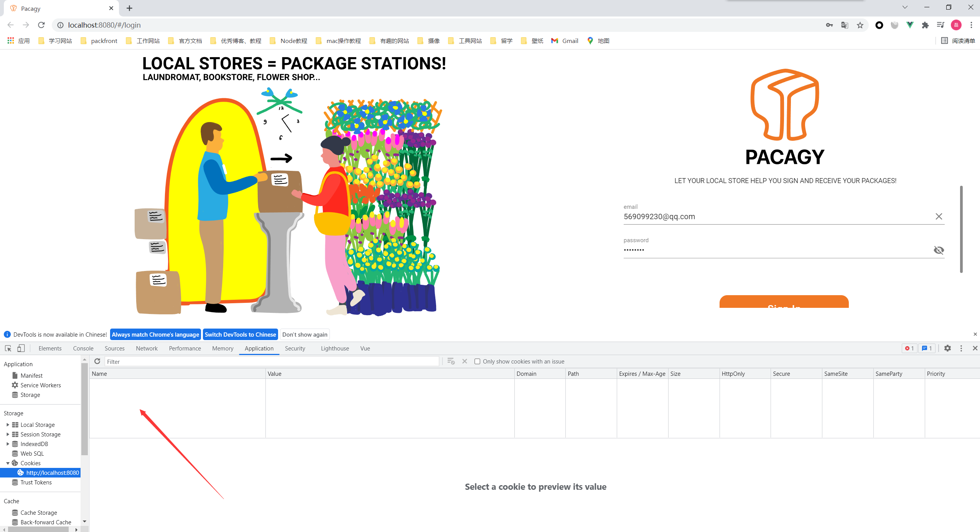Open a new browser tab
Viewport: 980px width, 532px height.
coord(130,8)
